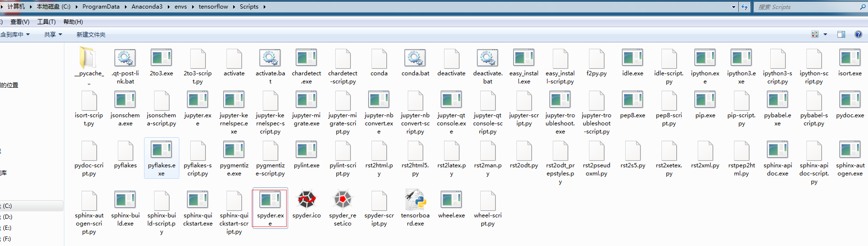Image resolution: width=868 pixels, height=246 pixels.
Task: Select the spyder.ico icon file
Action: click(306, 200)
